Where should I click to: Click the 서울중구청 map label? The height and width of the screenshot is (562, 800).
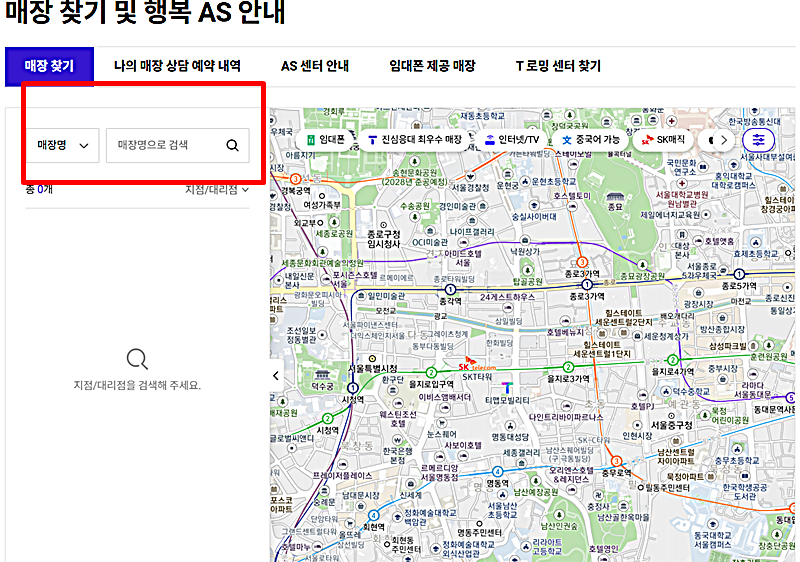671,425
